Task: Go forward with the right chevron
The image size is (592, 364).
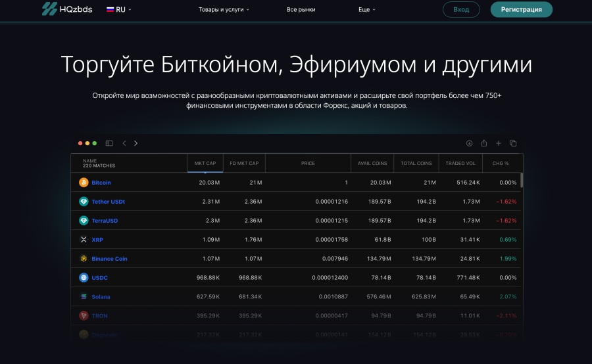Action: (x=136, y=143)
